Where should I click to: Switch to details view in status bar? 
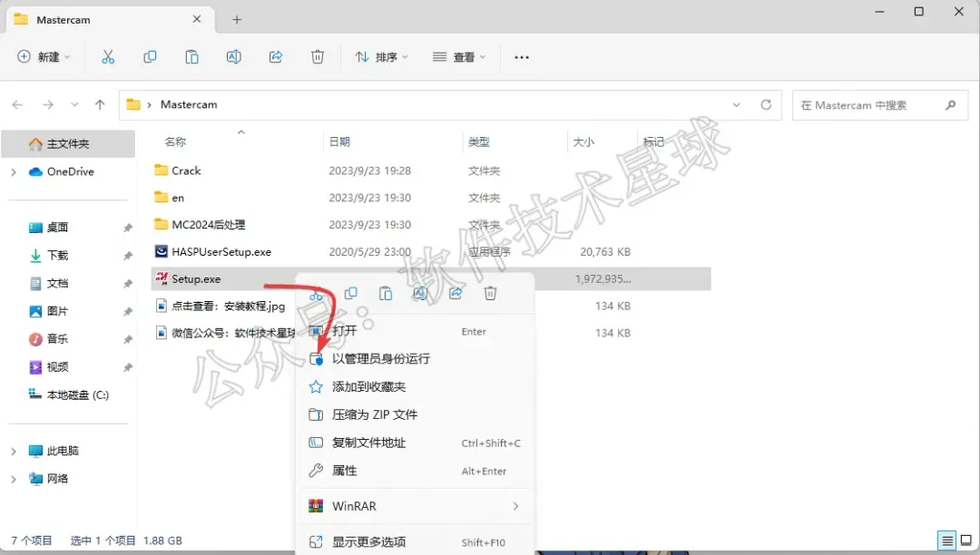(947, 540)
